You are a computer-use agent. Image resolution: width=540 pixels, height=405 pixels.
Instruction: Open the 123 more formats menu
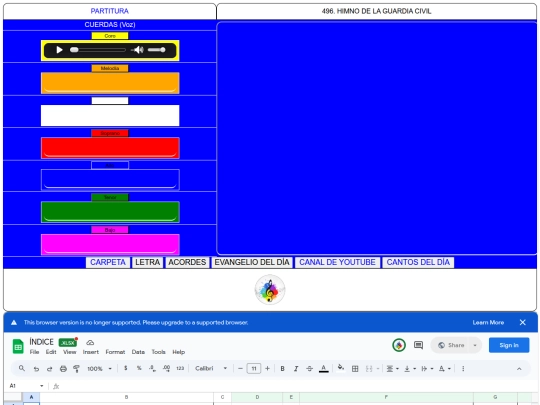[180, 368]
